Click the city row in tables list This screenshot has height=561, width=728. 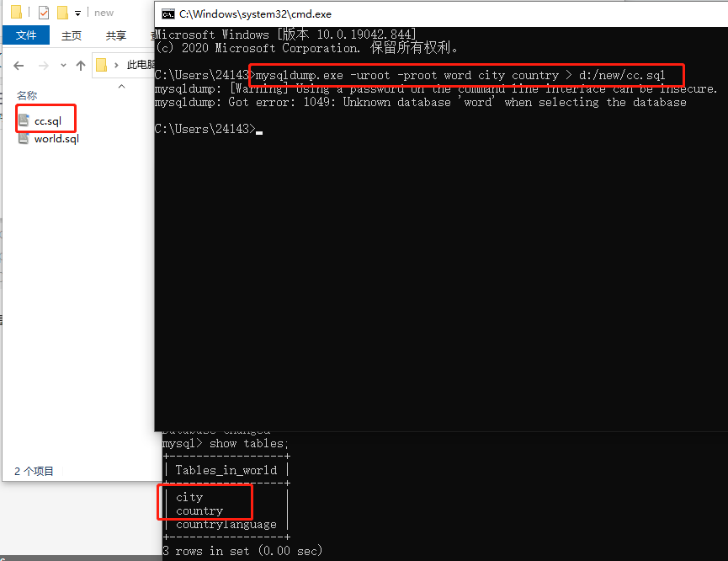pos(189,497)
